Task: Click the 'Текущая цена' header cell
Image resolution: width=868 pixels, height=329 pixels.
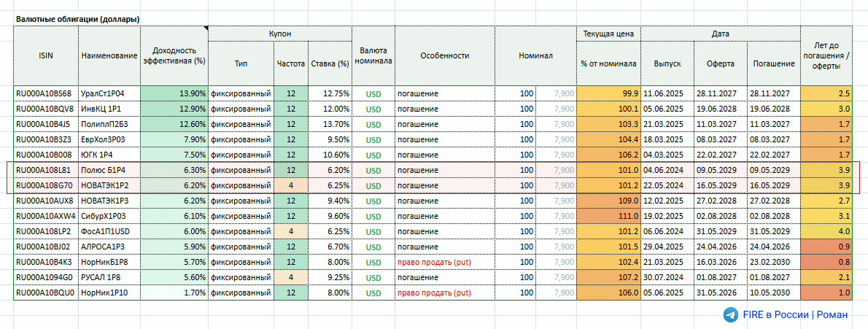Action: (x=609, y=34)
